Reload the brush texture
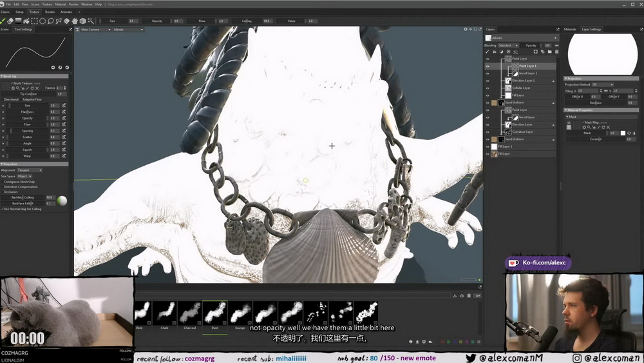The height and width of the screenshot is (363, 644). (32, 88)
